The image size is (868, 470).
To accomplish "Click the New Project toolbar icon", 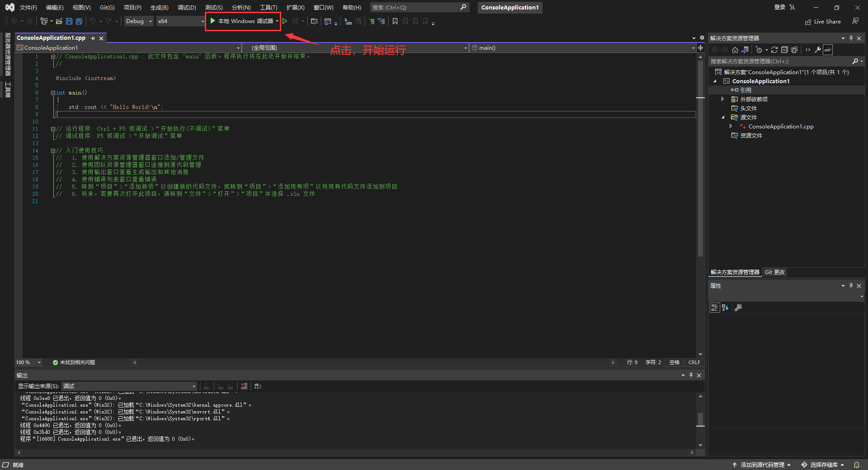I will point(44,21).
